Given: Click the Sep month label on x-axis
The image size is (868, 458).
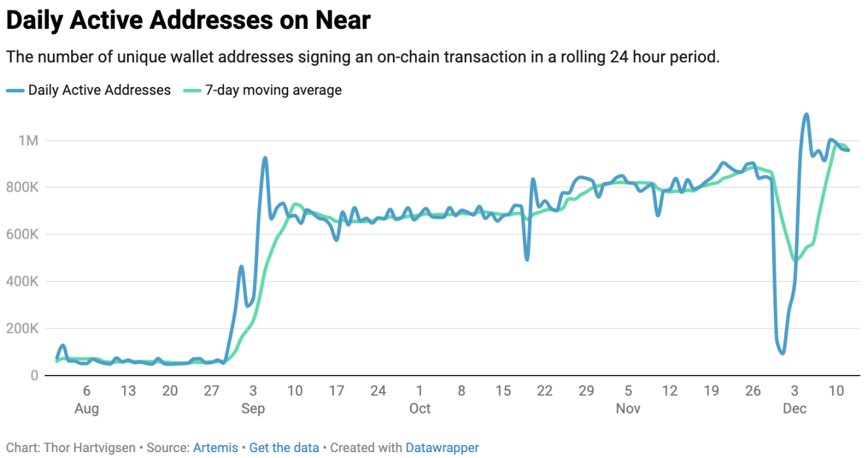Looking at the screenshot, I should pos(253,409).
